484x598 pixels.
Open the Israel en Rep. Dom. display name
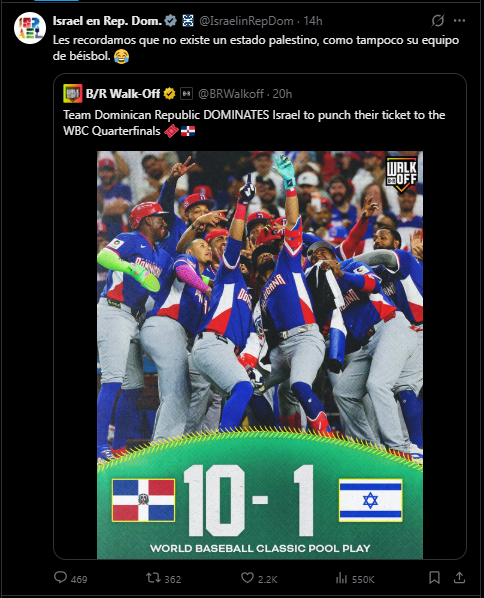pos(108,21)
